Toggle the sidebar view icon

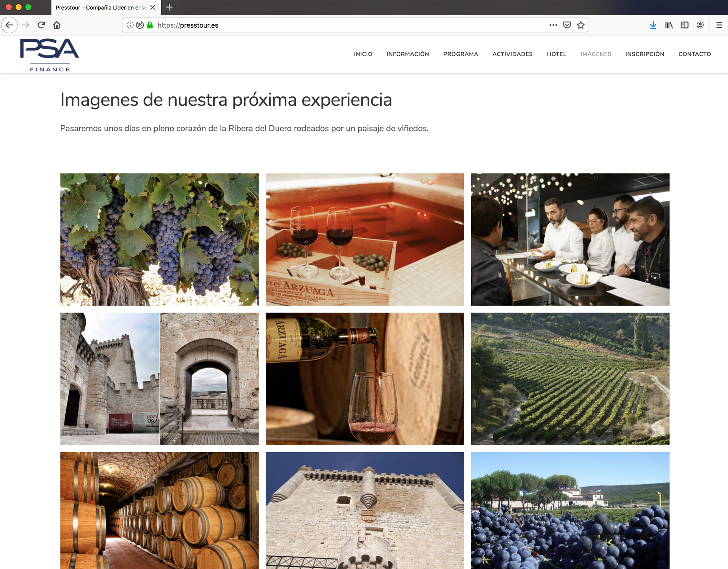[x=684, y=25]
